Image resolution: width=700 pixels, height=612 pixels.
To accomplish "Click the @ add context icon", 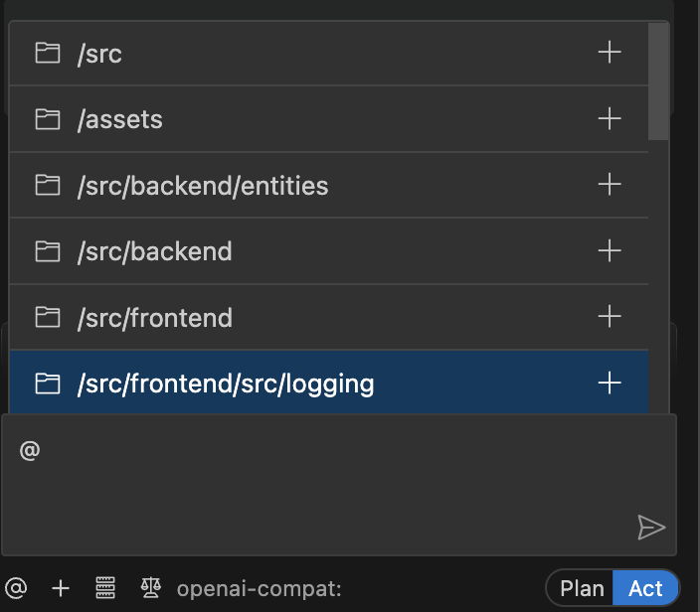I will pos(16,588).
